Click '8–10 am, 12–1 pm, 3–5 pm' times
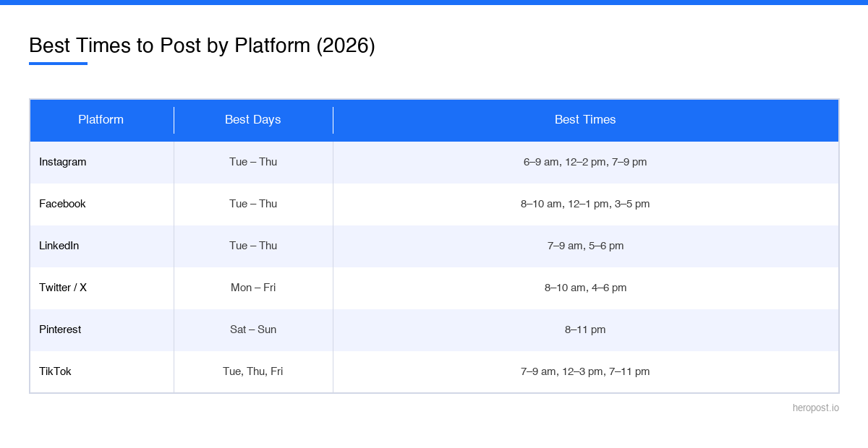868x448 pixels. click(585, 204)
